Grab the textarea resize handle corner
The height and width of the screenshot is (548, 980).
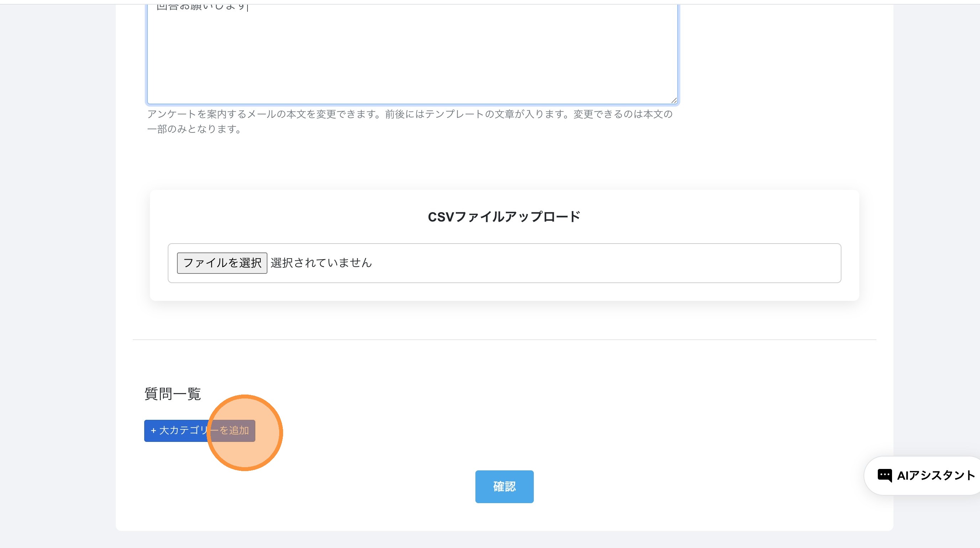tap(674, 100)
